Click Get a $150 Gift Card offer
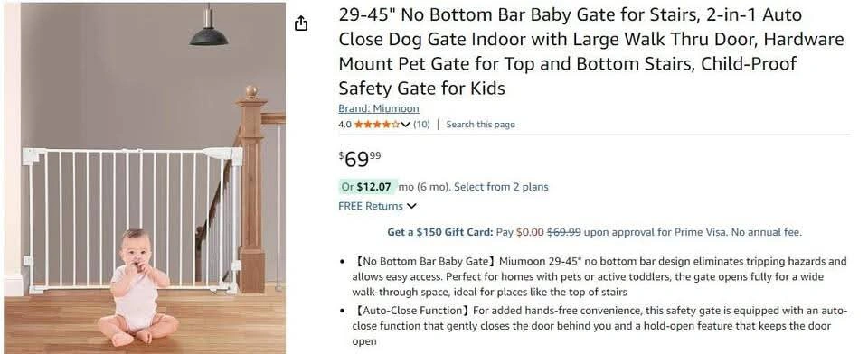The width and height of the screenshot is (868, 354). pyautogui.click(x=439, y=232)
